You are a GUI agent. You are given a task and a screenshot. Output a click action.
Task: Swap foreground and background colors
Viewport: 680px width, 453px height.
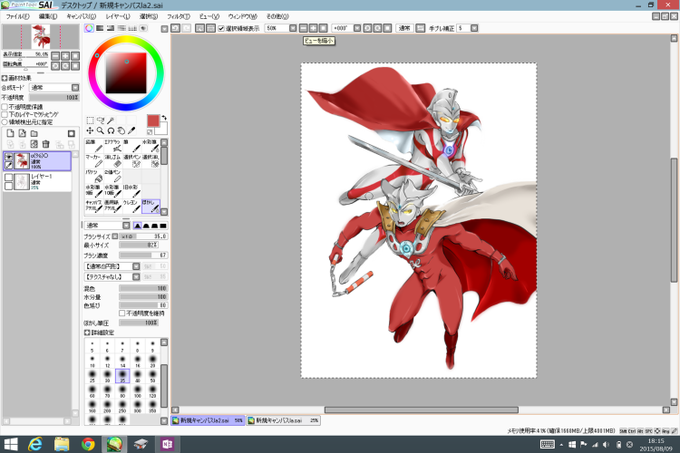tap(164, 117)
